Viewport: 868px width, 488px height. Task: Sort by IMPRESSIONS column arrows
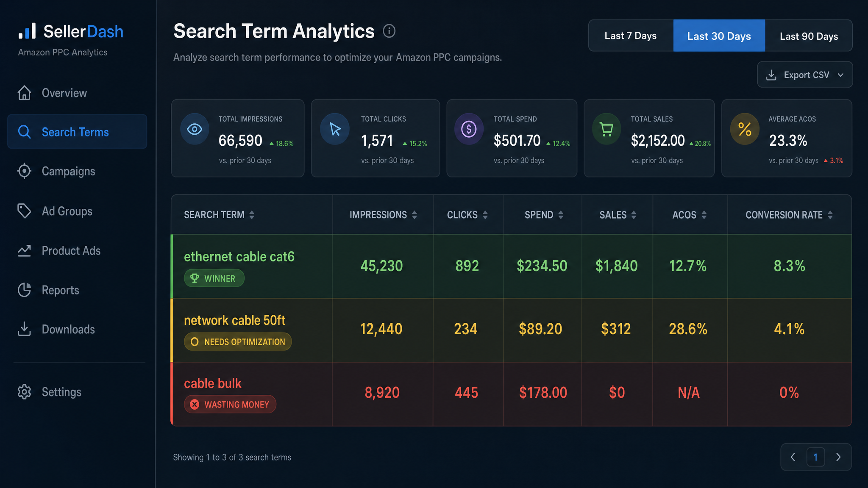(415, 215)
